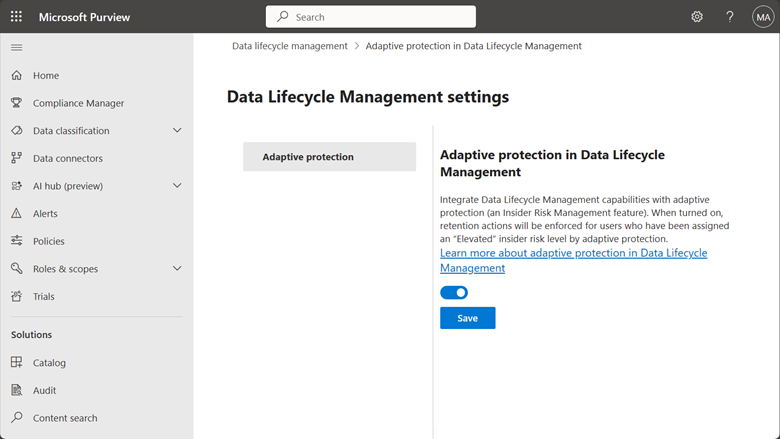
Task: Click the Data connectors icon
Action: click(16, 158)
